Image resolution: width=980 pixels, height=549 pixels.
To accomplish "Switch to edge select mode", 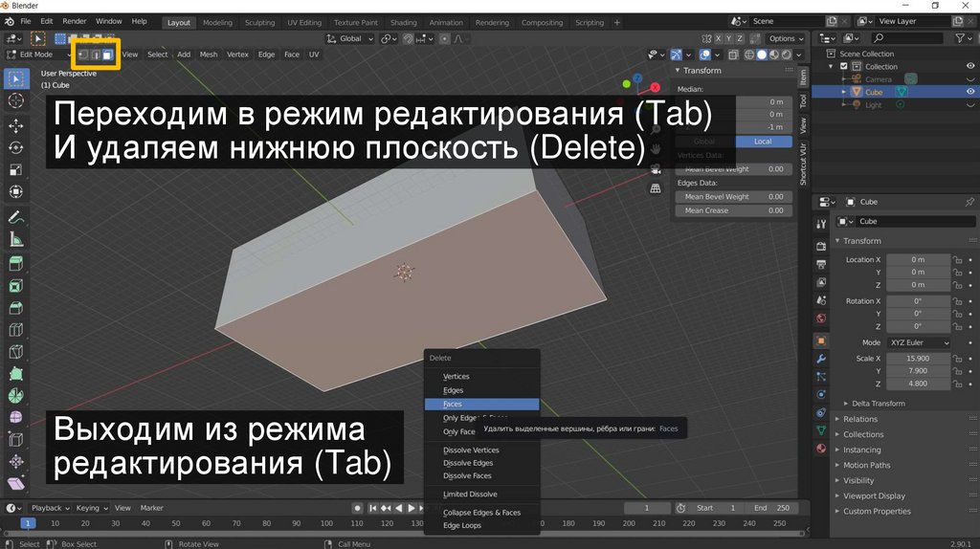I will click(x=96, y=55).
